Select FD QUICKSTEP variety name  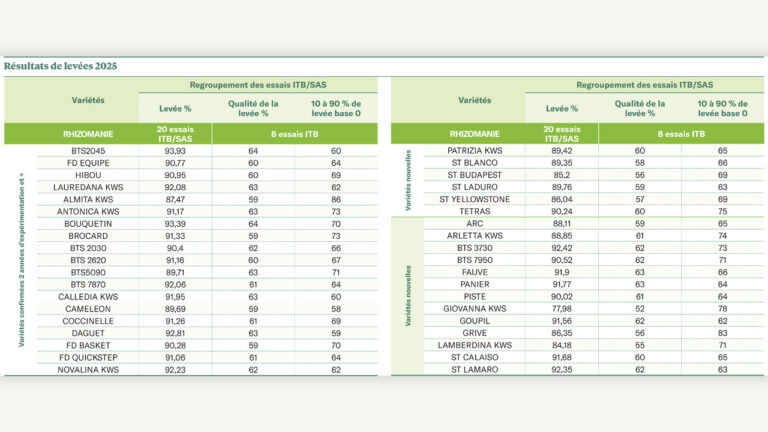pyautogui.click(x=88, y=358)
